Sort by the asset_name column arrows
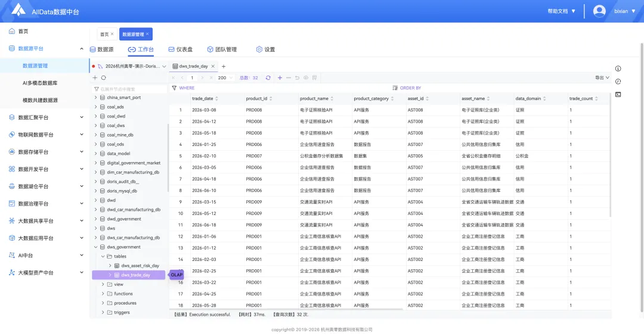 pyautogui.click(x=488, y=99)
